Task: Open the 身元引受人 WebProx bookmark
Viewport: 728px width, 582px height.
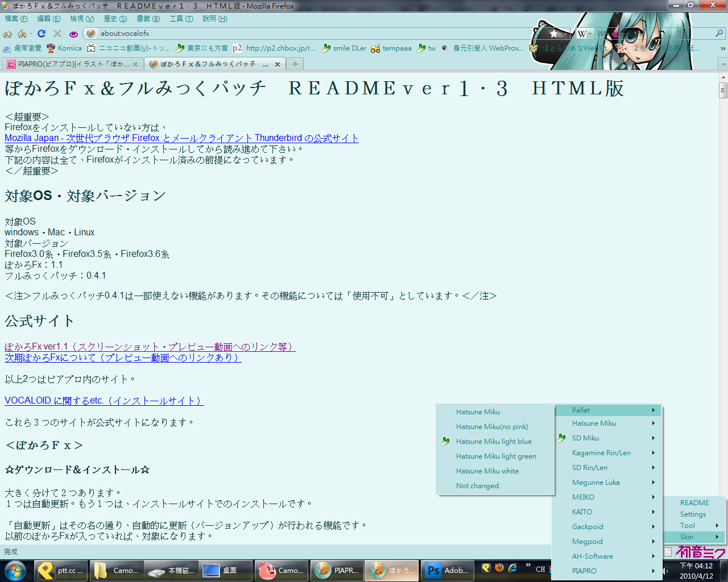Action: coord(482,48)
